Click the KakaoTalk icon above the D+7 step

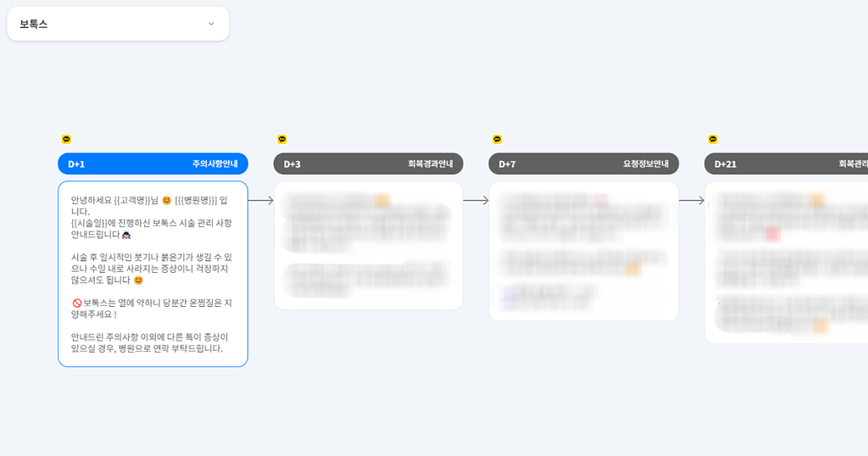pos(498,139)
